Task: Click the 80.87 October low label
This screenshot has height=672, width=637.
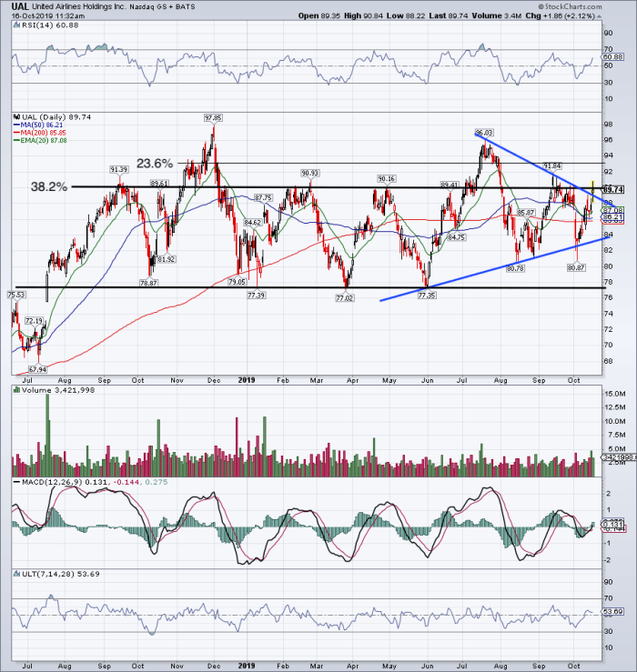Action: point(577,267)
